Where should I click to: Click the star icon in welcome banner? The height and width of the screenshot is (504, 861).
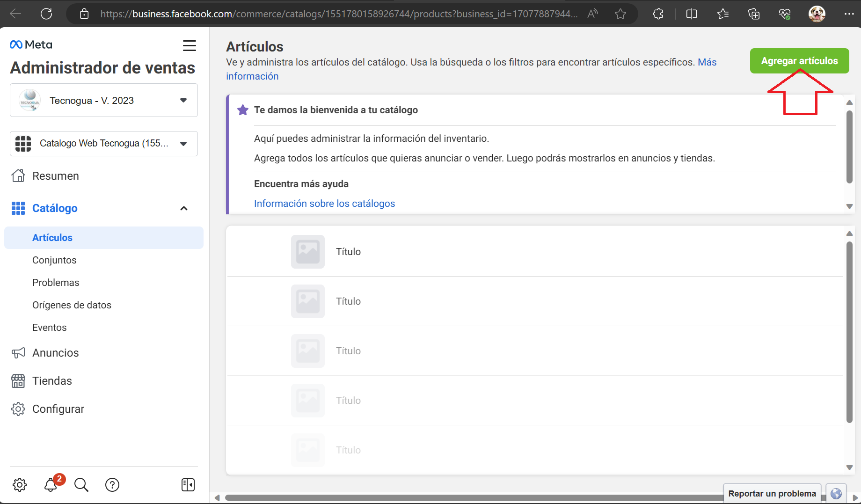point(243,110)
